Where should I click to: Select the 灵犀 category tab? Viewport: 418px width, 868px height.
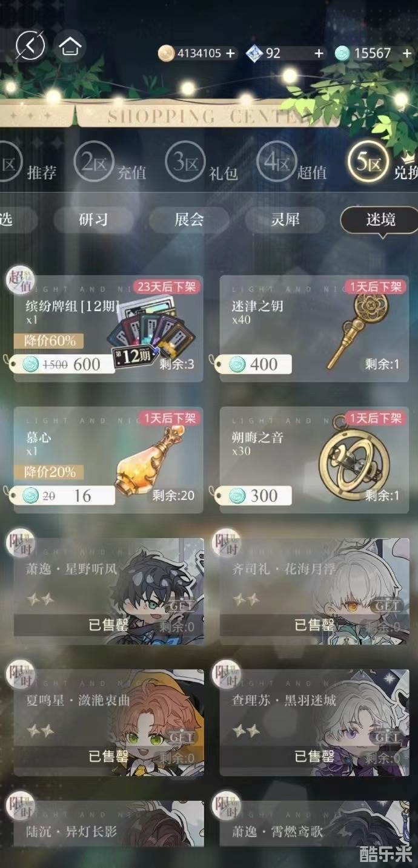(285, 220)
